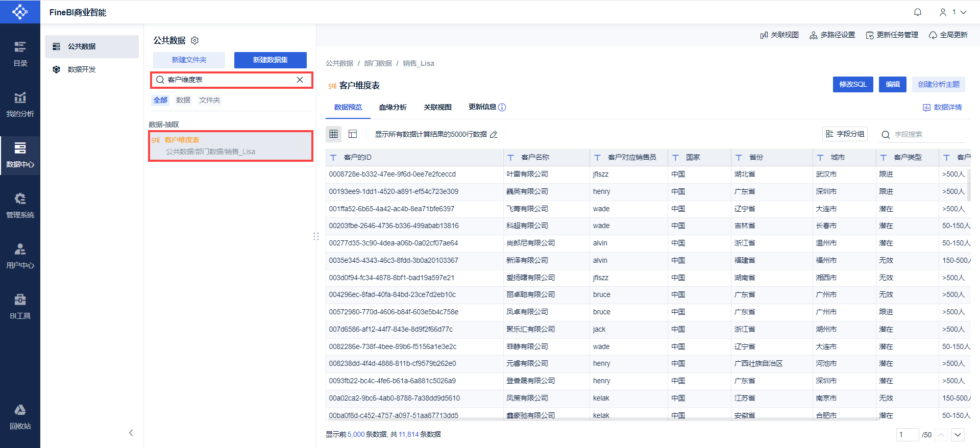Screen dimensions: 980x448
Task: Go to the next page arrow
Action: pos(958,435)
